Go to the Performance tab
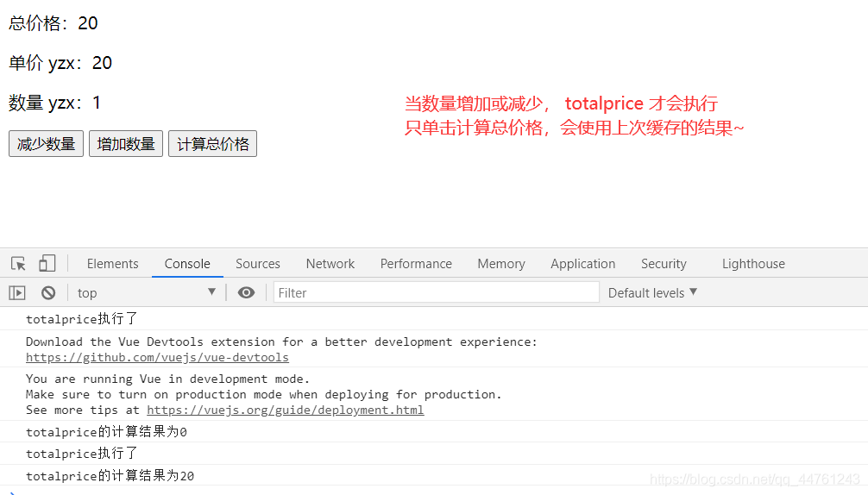Screen dimensions: 868x495 [416, 264]
